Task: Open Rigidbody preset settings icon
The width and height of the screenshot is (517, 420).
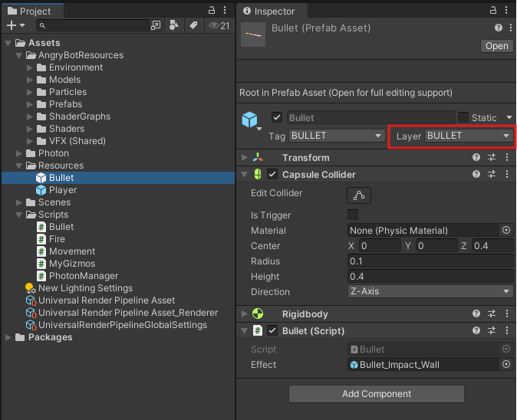Action: click(x=492, y=313)
